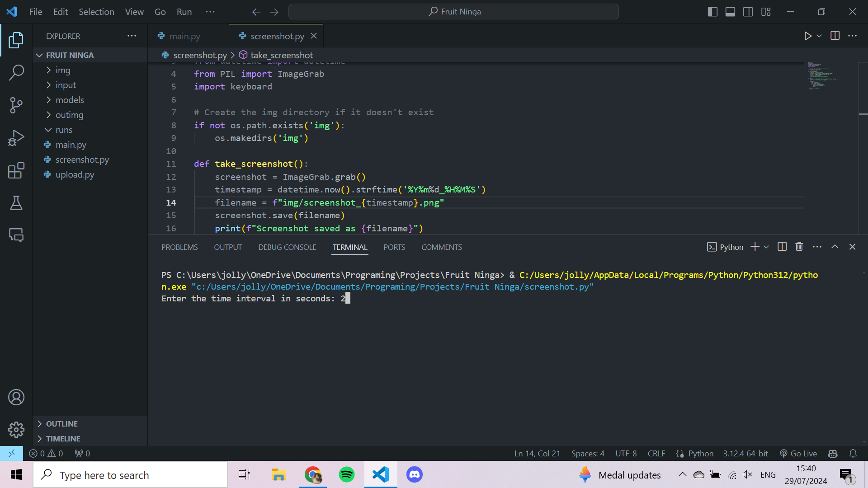
Task: Open the Chat view icon
Action: [16, 235]
